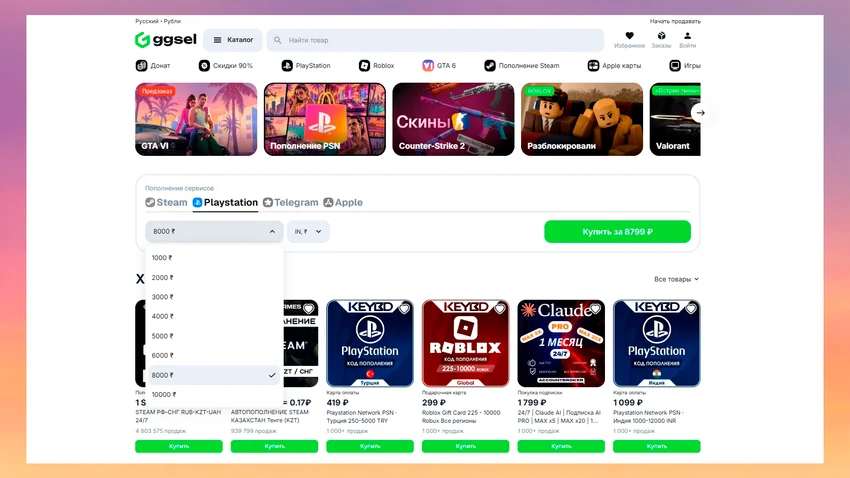Screen dimensions: 850x478
Task: Open the IN, ₹ region dropdown
Action: tap(308, 231)
